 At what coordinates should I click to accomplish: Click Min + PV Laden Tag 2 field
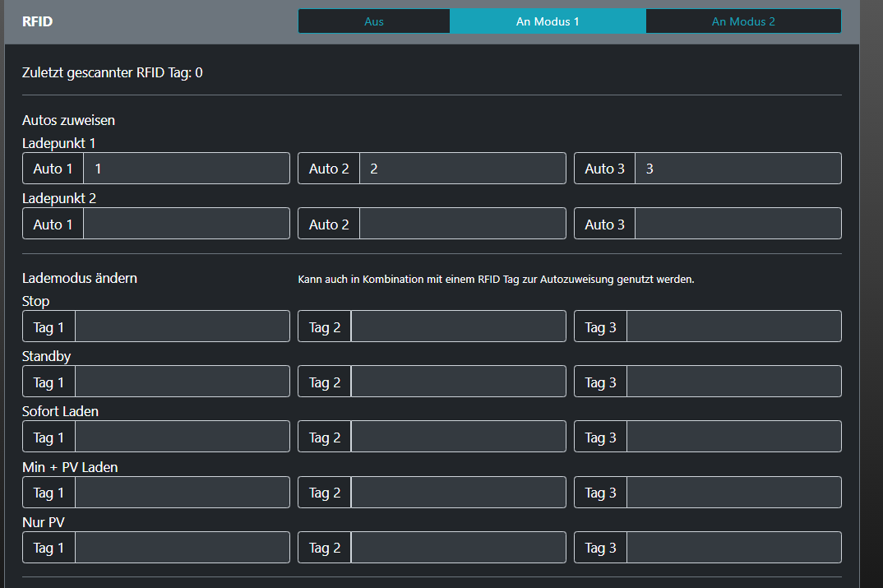(458, 492)
